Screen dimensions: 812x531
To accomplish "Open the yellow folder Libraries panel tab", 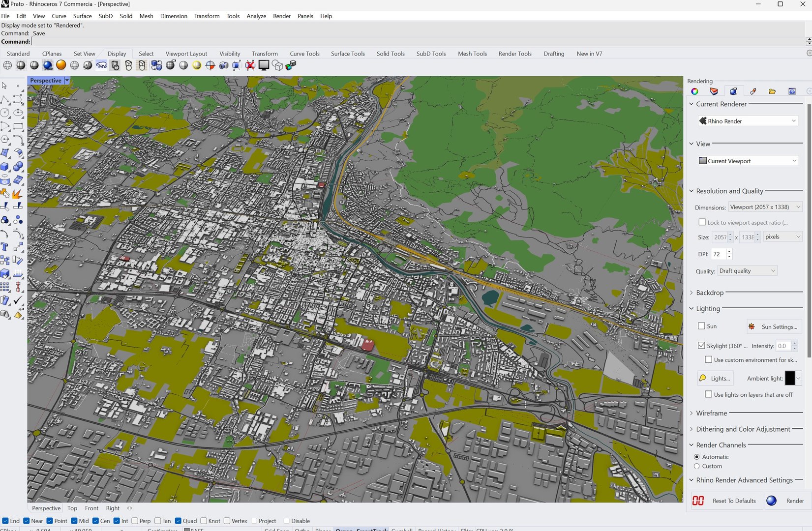I will (x=772, y=91).
